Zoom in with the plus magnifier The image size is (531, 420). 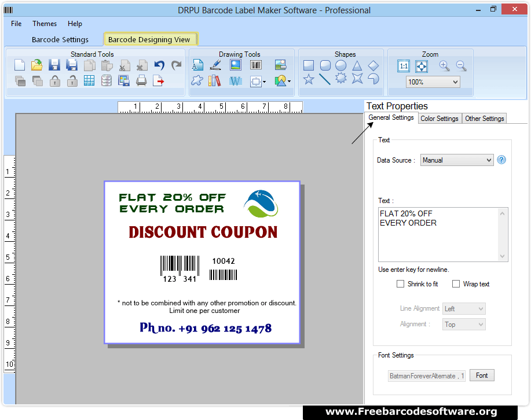tap(444, 65)
